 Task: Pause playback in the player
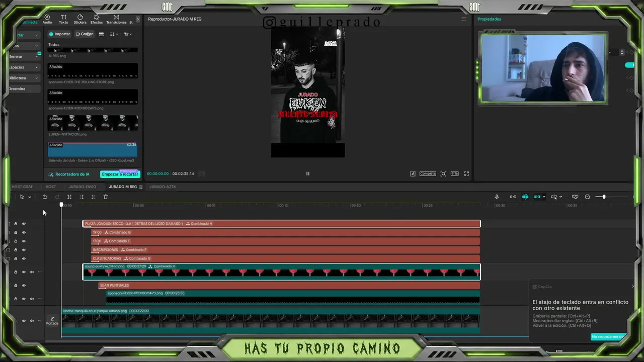point(308,173)
